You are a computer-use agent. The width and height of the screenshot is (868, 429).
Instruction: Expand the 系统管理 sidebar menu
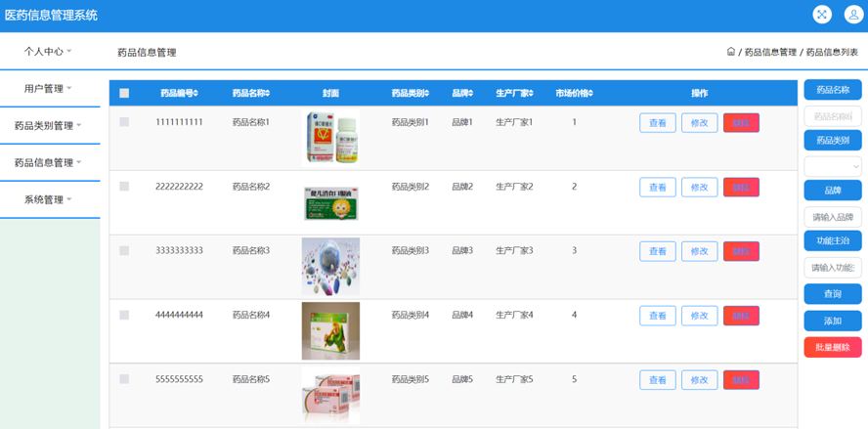click(49, 199)
